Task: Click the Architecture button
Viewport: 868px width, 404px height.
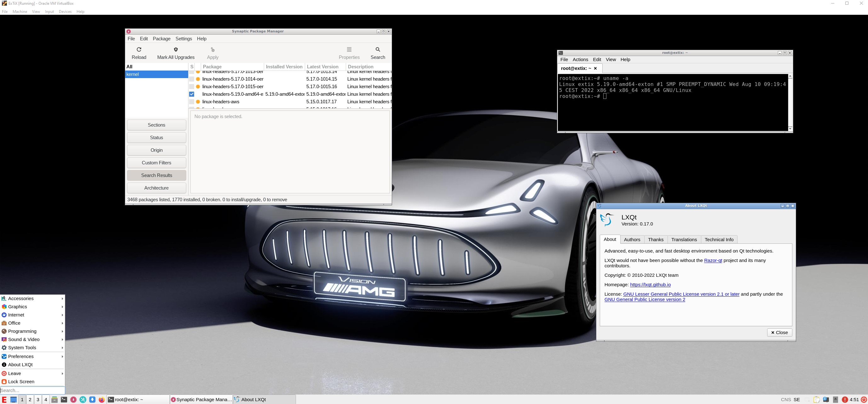Action: coord(156,188)
